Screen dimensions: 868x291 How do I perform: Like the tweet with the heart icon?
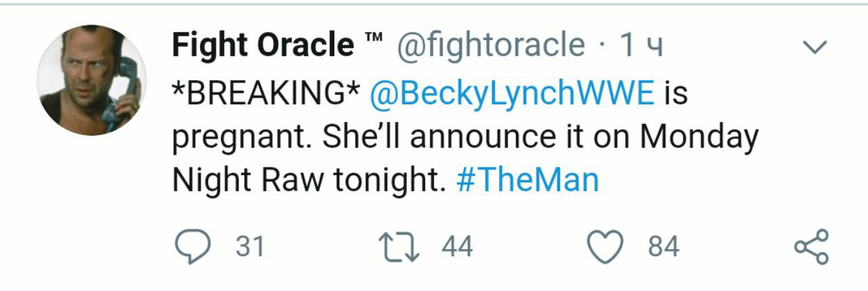[x=605, y=246]
